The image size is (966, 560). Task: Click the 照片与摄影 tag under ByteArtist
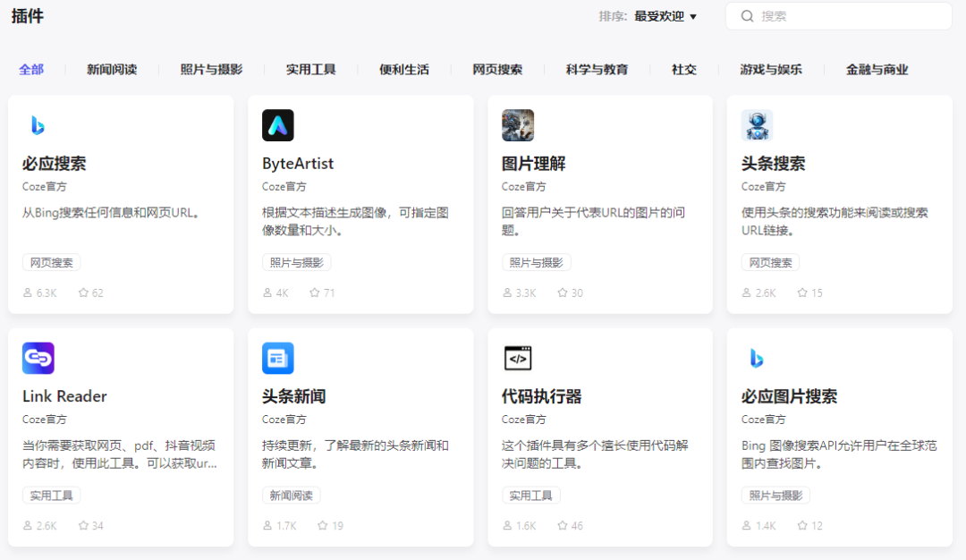click(297, 262)
